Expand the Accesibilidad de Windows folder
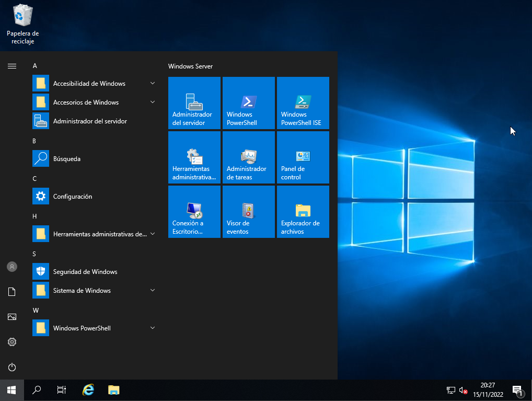 tap(94, 83)
